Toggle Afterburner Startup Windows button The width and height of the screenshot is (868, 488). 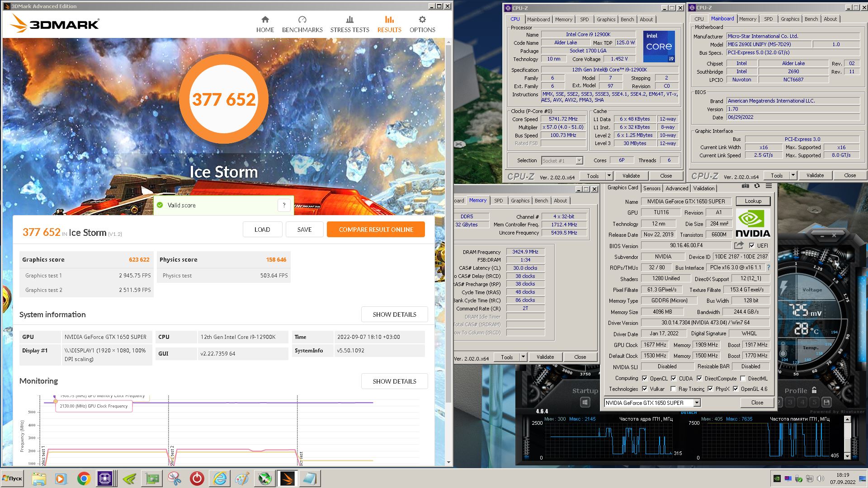click(x=585, y=402)
